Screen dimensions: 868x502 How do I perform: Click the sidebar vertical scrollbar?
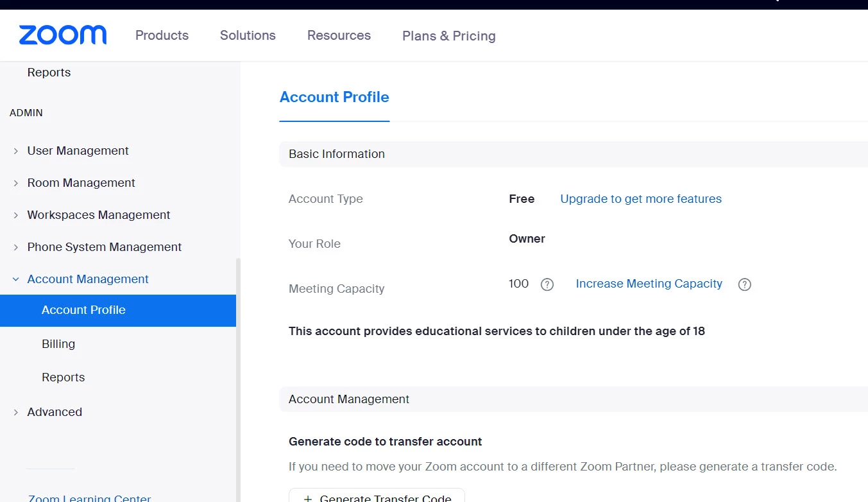[x=238, y=379]
